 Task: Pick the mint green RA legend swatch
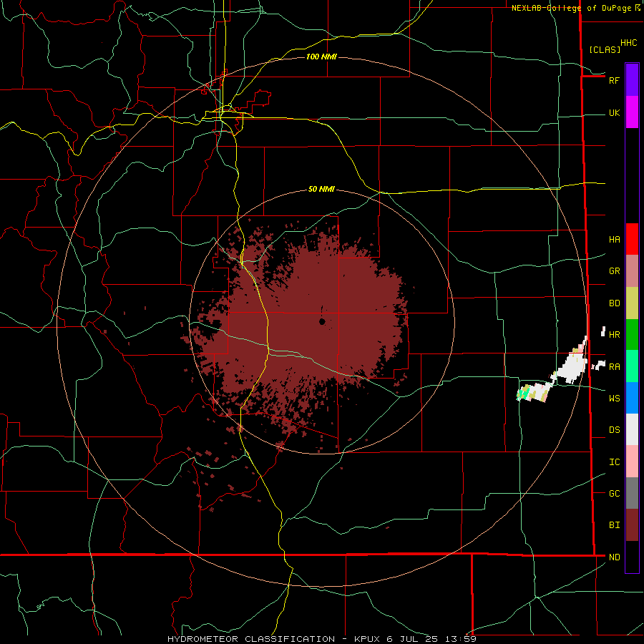click(632, 366)
